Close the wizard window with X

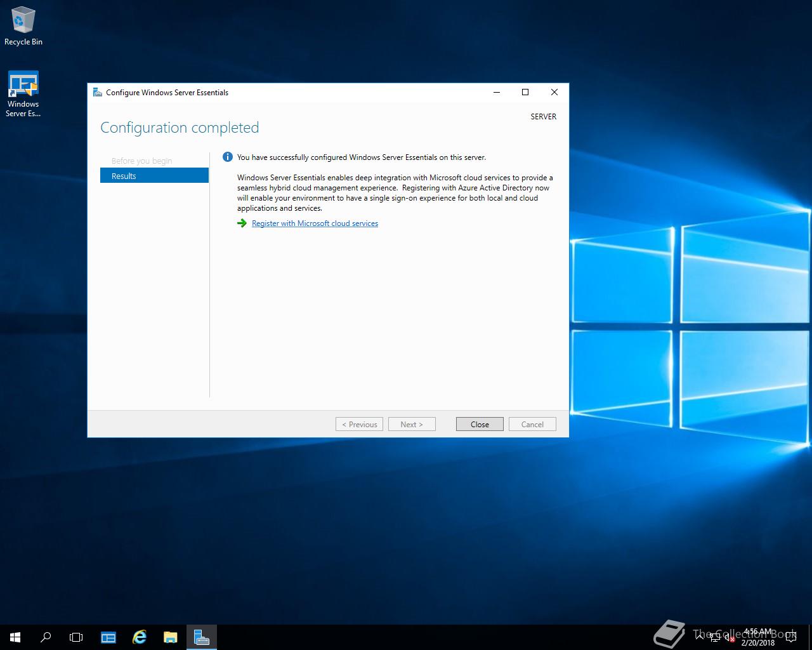[x=554, y=92]
